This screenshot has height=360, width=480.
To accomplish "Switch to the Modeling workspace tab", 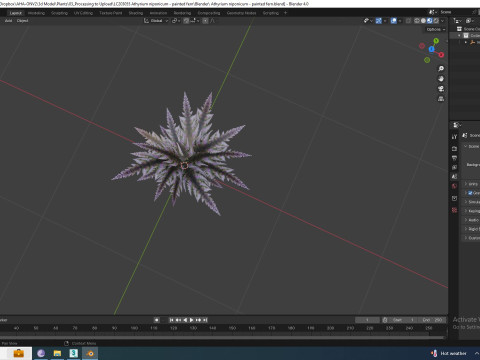I will coord(36,13).
